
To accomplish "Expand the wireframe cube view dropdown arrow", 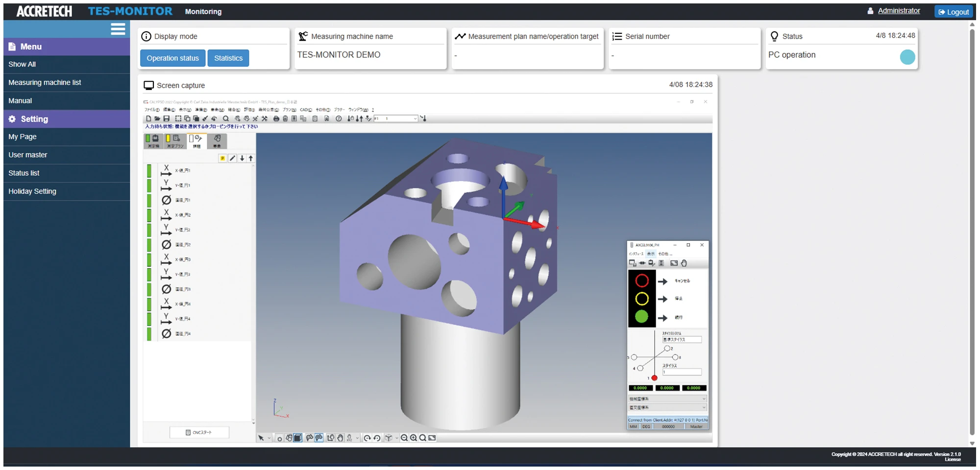I will click(397, 438).
